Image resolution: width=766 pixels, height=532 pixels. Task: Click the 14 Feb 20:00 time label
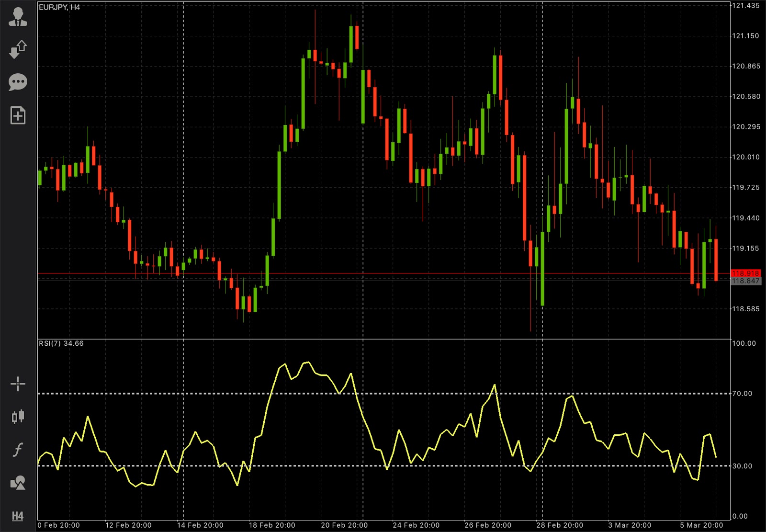click(200, 525)
